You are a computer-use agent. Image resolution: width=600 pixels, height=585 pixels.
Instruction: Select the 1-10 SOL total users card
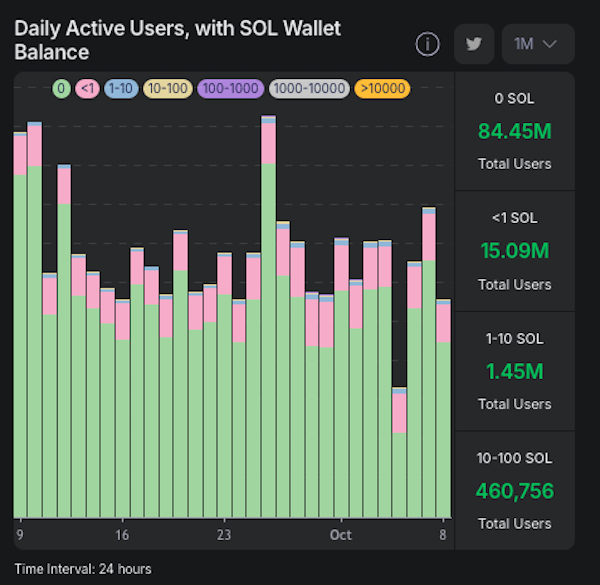pos(515,372)
